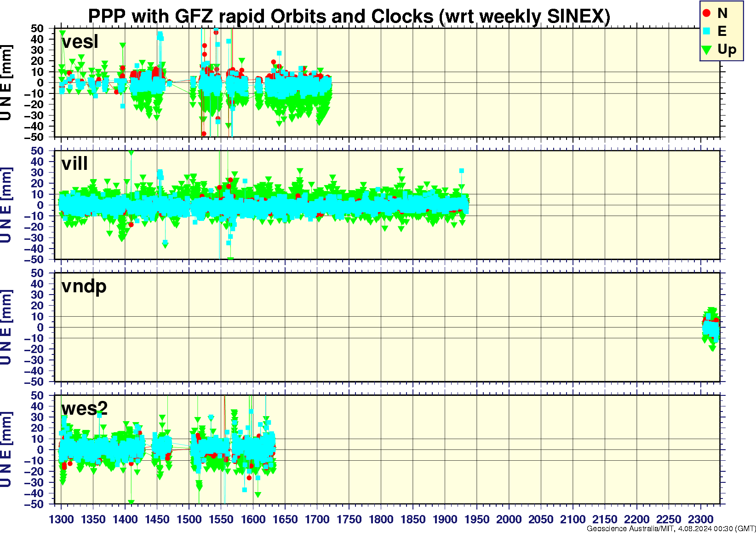This screenshot has height=533, width=756.
Task: Click the Geoscience Australia/MIT credit text
Action: click(671, 528)
